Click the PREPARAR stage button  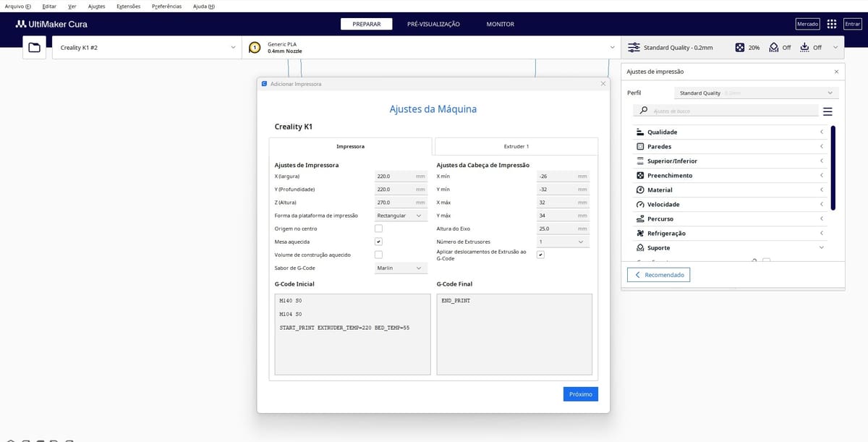[367, 24]
